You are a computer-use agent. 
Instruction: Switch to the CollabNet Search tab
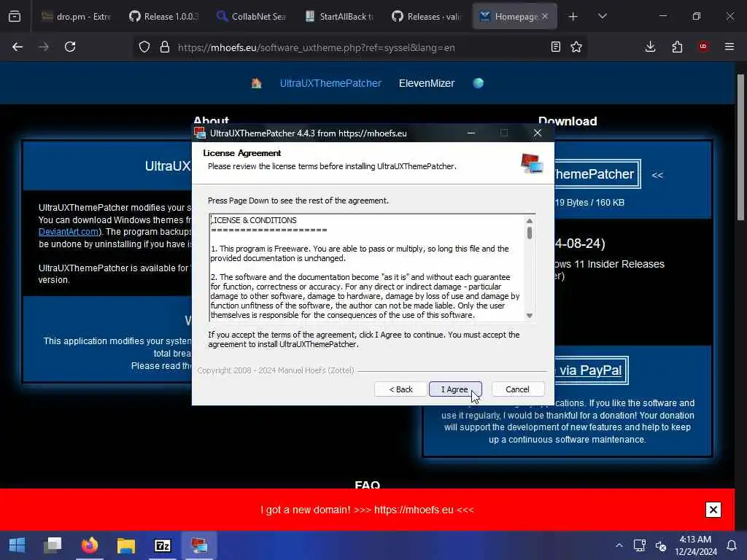tap(252, 16)
